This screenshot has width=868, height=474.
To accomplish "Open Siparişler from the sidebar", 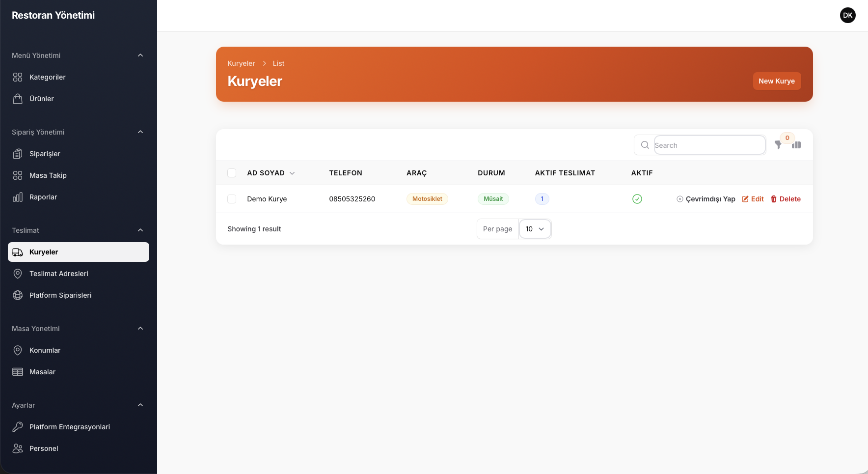I will [x=45, y=154].
